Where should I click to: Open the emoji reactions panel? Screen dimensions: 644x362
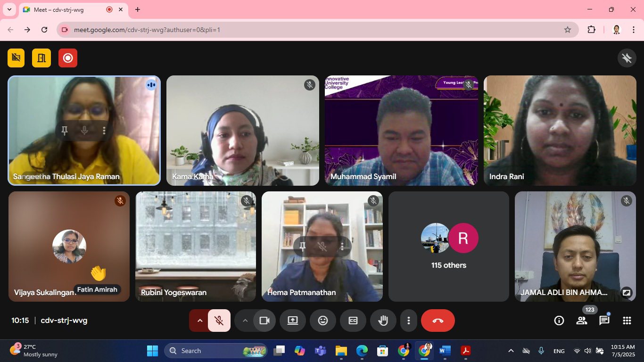click(323, 321)
